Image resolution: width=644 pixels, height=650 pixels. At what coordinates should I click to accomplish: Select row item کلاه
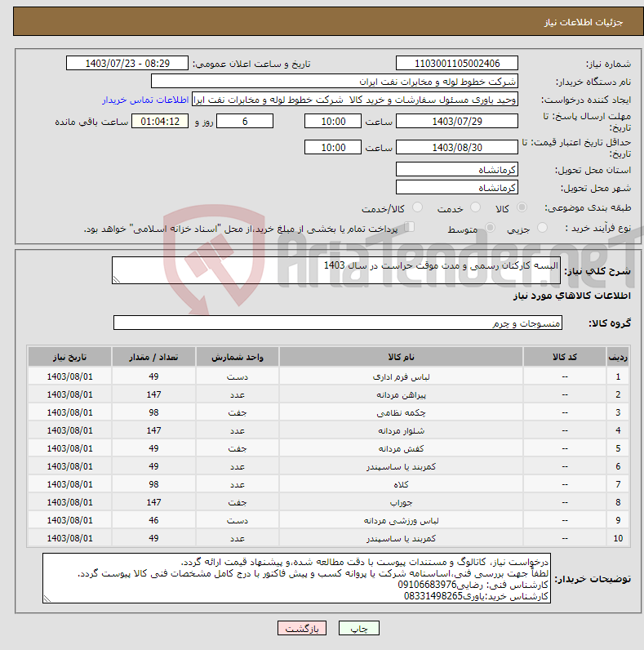[x=401, y=484]
